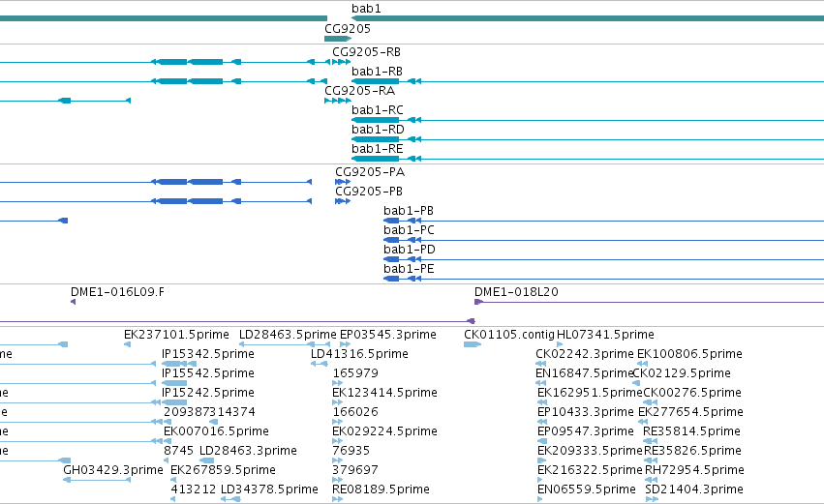
Task: Click the IP15342.5prime EST label
Action: (x=208, y=354)
